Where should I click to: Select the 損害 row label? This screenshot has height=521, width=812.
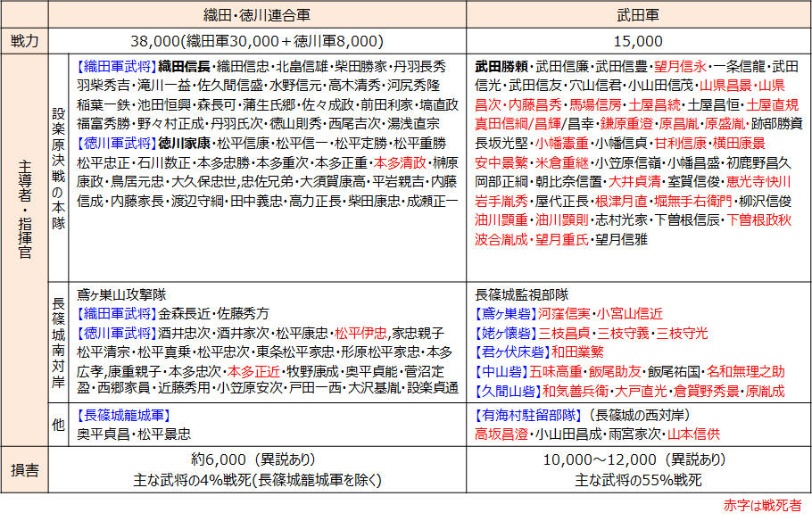[x=25, y=469]
